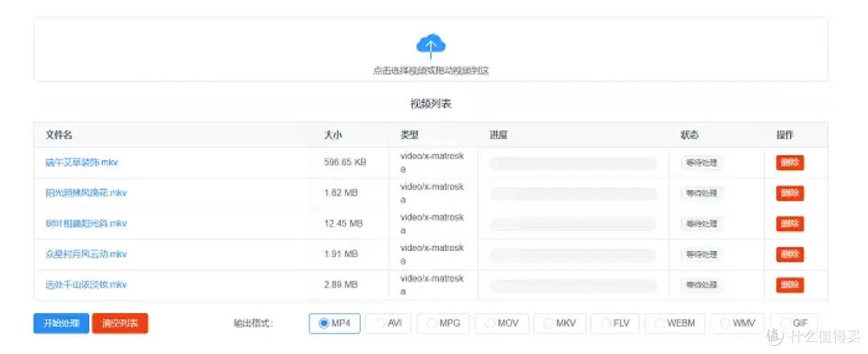Open the file name link sized 1.62 MB

point(86,193)
